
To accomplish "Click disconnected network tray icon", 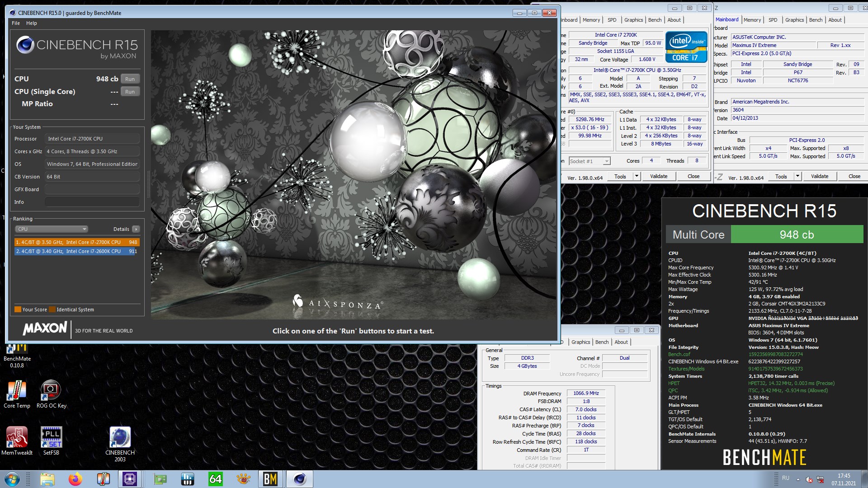I will tap(820, 479).
